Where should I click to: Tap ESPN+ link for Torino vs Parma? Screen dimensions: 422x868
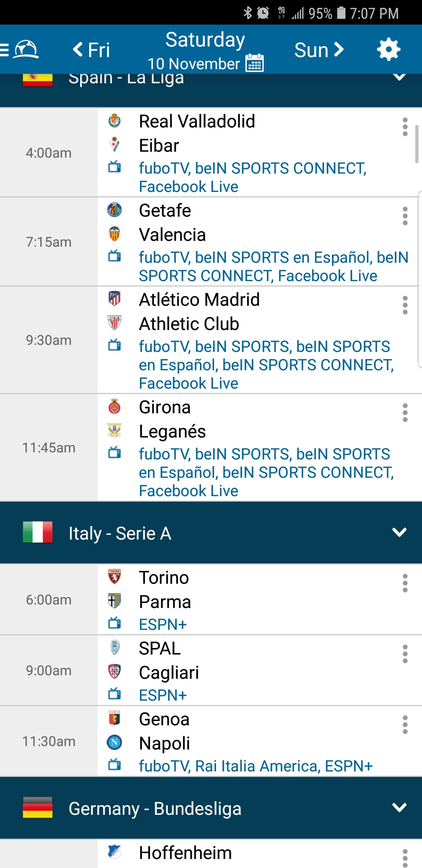163,624
